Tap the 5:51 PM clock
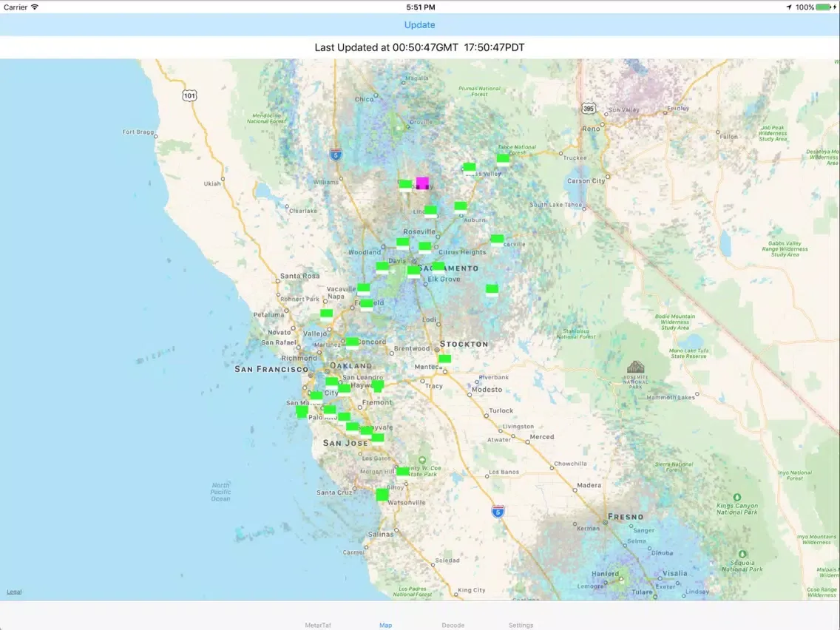Viewport: 840px width, 630px height. tap(421, 7)
